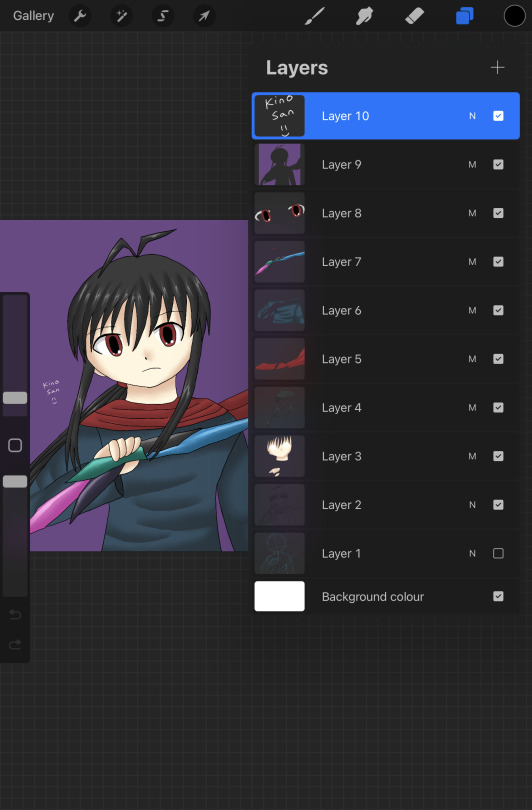Tap the redo arrow in sidebar
Viewport: 532px width, 810px height.
tap(15, 644)
